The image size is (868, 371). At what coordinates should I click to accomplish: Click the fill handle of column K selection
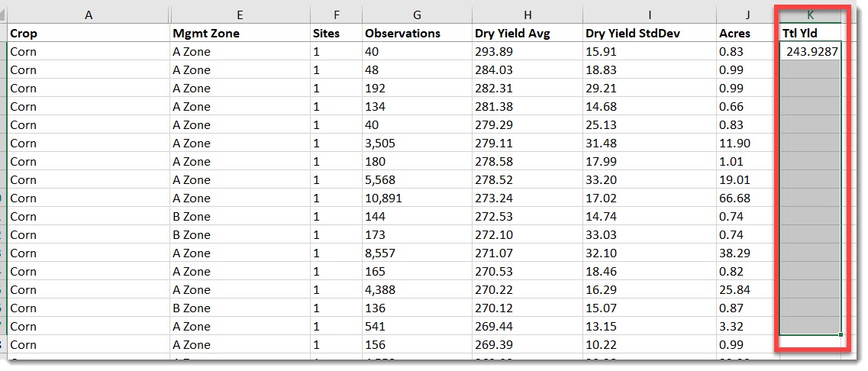(841, 334)
